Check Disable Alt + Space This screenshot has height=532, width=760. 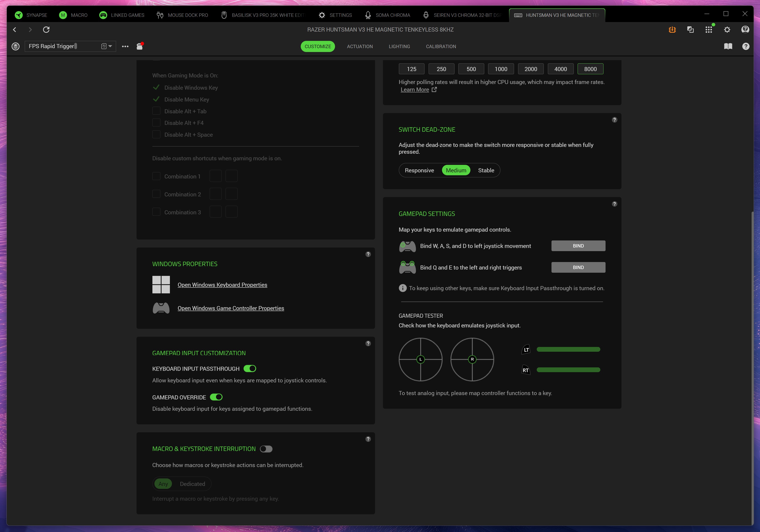[x=156, y=134]
